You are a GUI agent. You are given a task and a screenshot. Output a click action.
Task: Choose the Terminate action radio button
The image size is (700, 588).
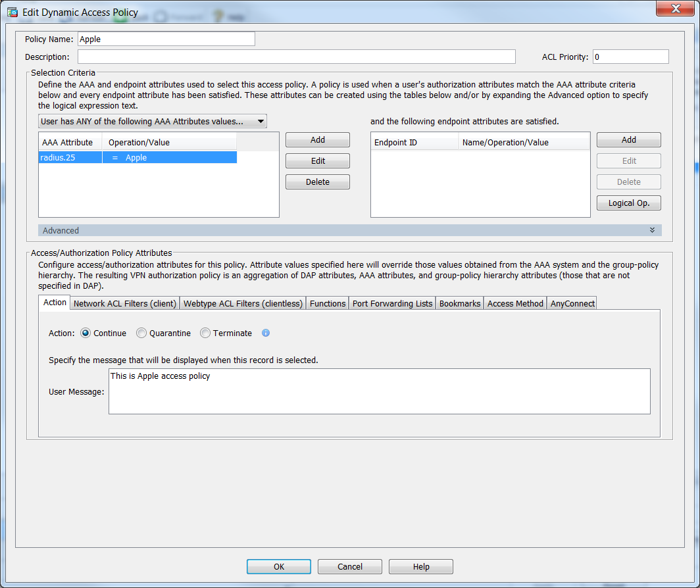tap(205, 333)
